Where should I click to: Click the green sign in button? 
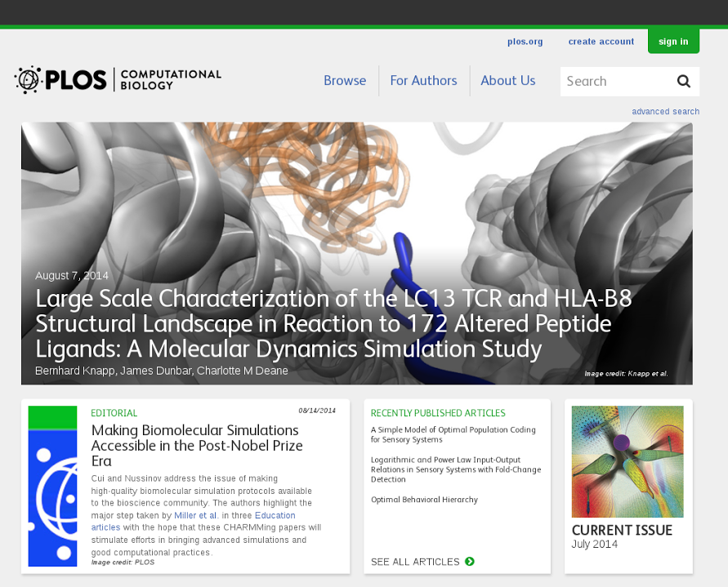point(673,42)
